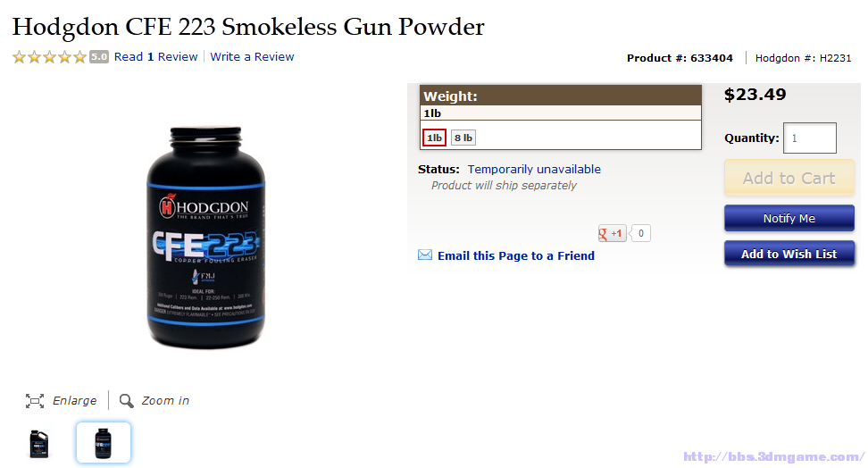Click the +1 share count bubble
This screenshot has height=468, width=868.
(640, 233)
